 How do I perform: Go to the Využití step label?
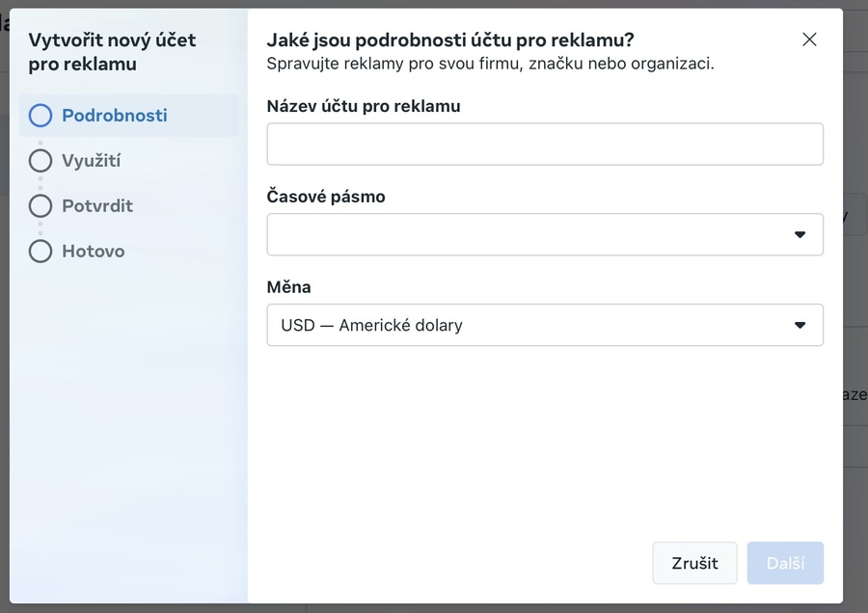click(x=92, y=160)
